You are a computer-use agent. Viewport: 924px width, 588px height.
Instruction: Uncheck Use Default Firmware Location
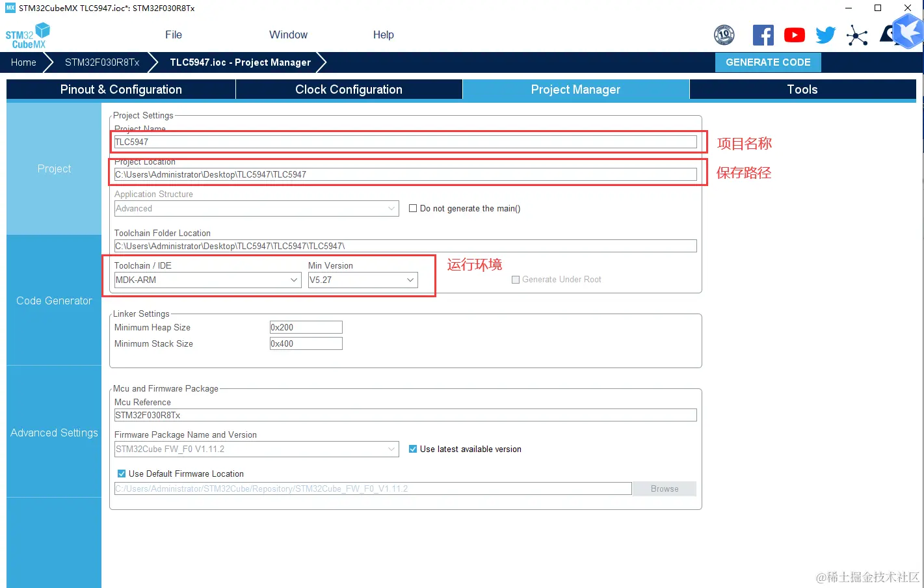click(x=122, y=474)
